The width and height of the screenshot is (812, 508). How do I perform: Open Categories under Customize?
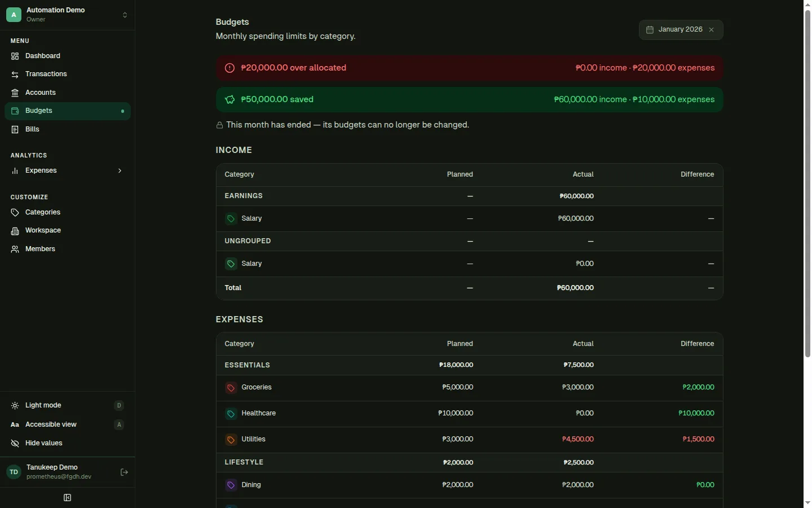67,212
